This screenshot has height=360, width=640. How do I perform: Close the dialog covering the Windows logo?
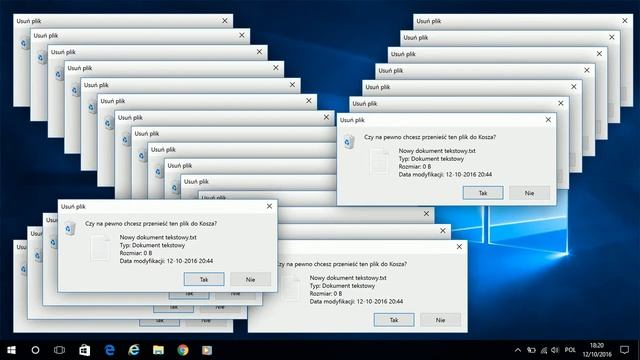pos(548,120)
